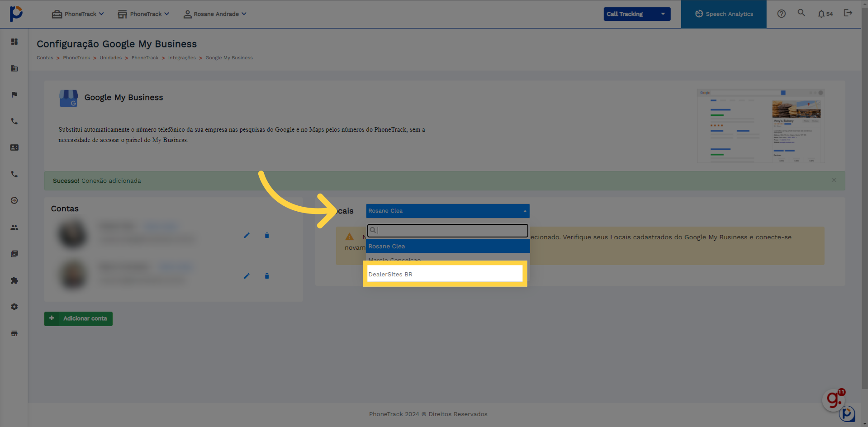Viewport: 868px width, 427px height.
Task: Select DealerSites BR option
Action: click(x=445, y=274)
